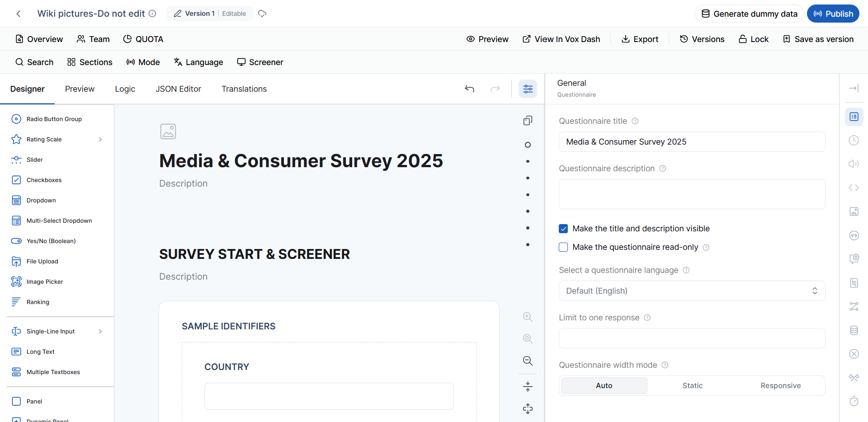
Task: Click the copy pages icon
Action: 528,121
